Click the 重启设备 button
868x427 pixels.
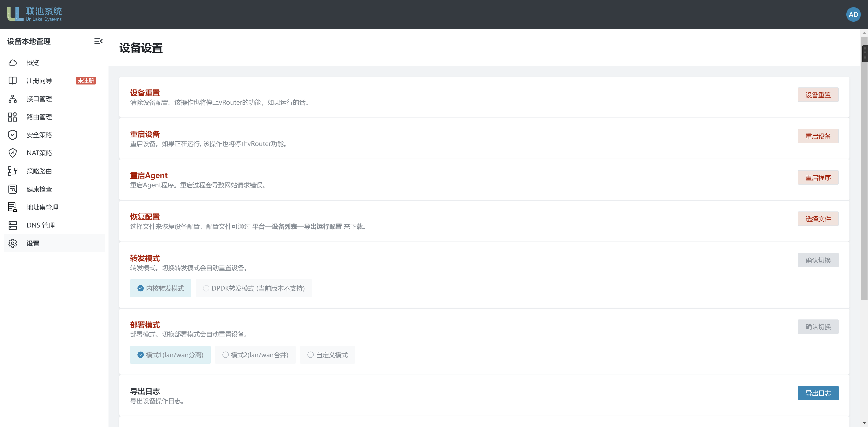click(818, 136)
